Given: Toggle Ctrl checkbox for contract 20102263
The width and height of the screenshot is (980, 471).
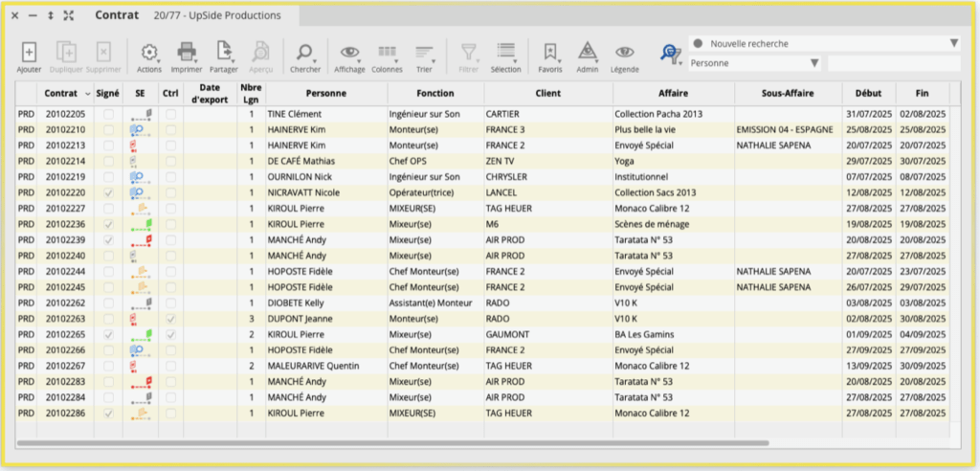Looking at the screenshot, I should pyautogui.click(x=170, y=318).
